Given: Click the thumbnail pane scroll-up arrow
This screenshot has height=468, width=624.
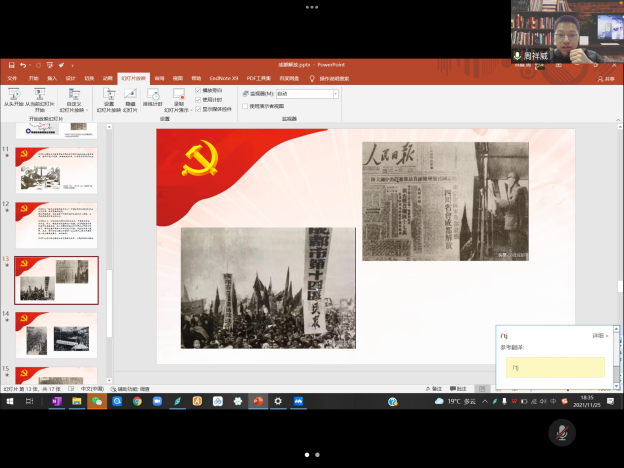Looking at the screenshot, I should 109,127.
